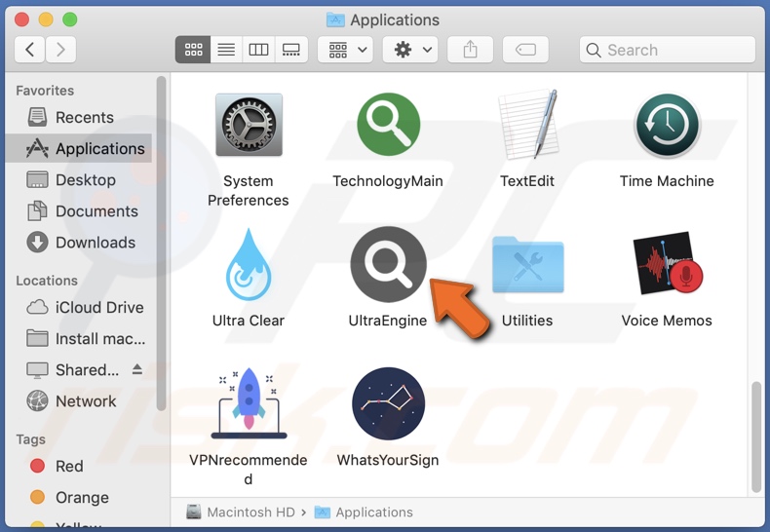Select the UltraEngine magnifier app icon

coord(388,264)
